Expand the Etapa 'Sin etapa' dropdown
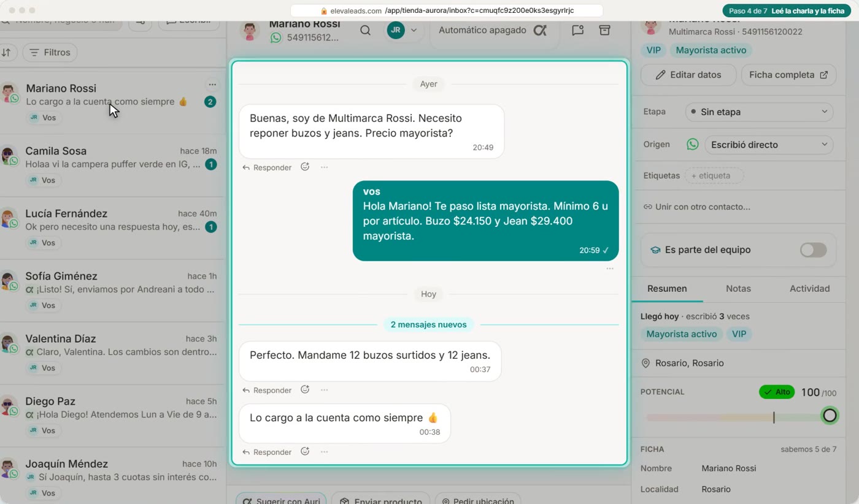Viewport: 859px width, 504px height. (759, 112)
